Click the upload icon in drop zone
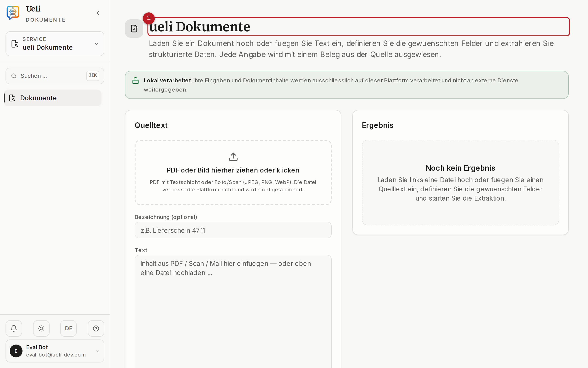This screenshot has width=588, height=368. click(x=233, y=157)
